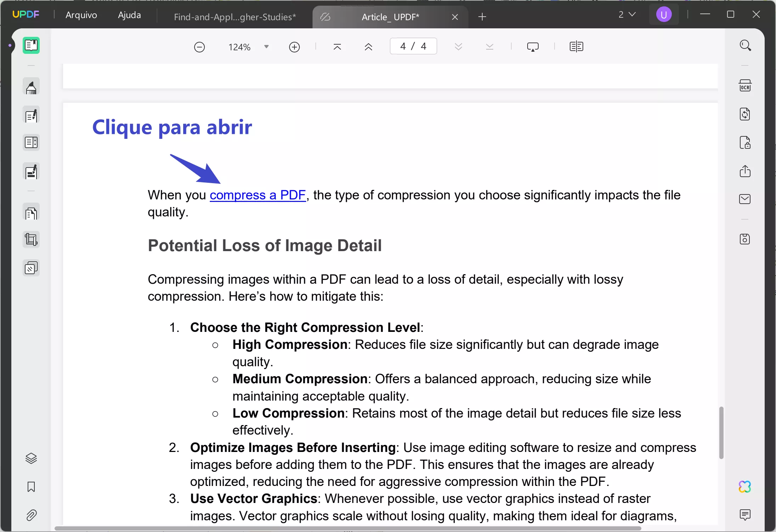Click the compress a PDF hyperlink
Screen dimensions: 776x532
(x=258, y=195)
